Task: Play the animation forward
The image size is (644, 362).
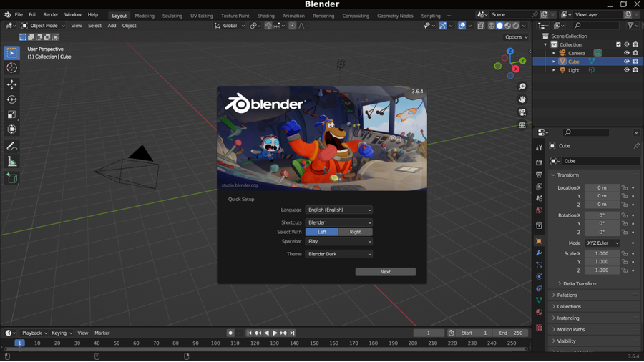Action: coord(275,333)
